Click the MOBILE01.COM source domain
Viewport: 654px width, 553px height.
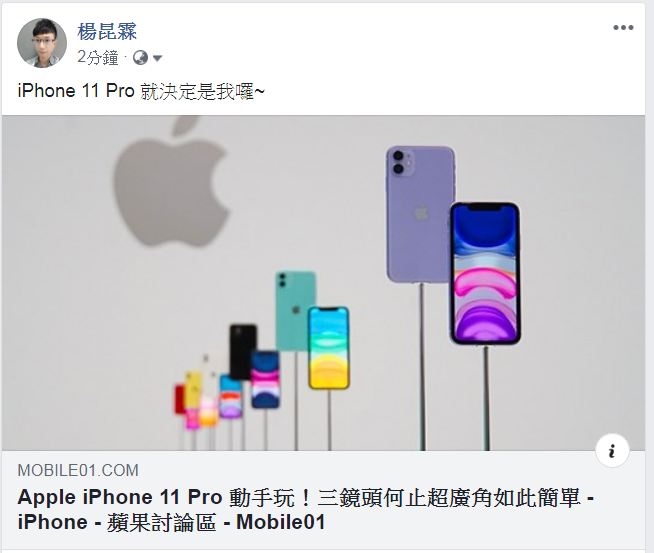[x=78, y=470]
